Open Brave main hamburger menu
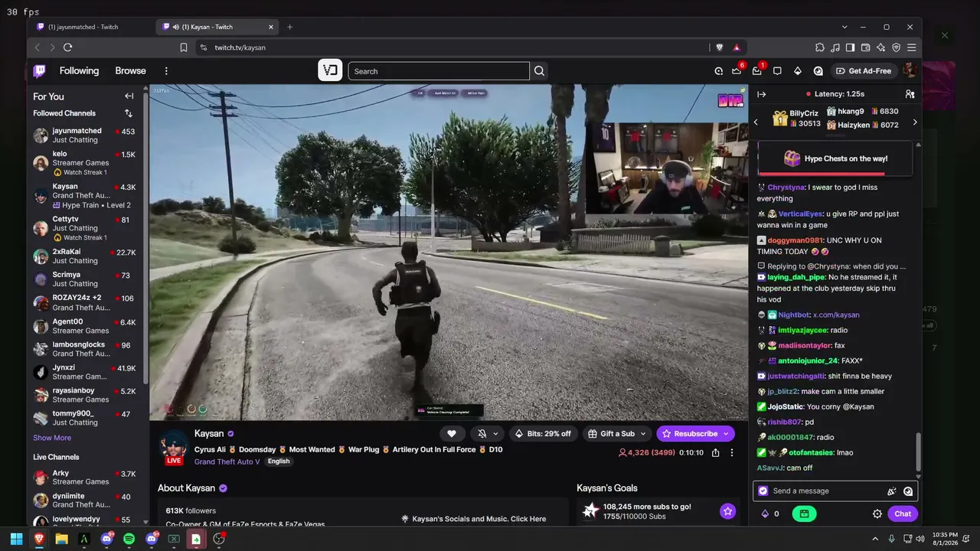This screenshot has width=980, height=551. pos(911,47)
